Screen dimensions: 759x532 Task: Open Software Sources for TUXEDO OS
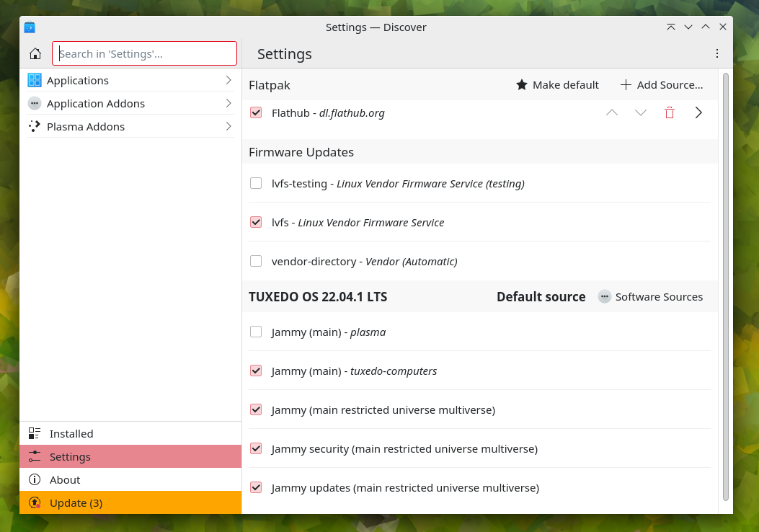tap(651, 296)
